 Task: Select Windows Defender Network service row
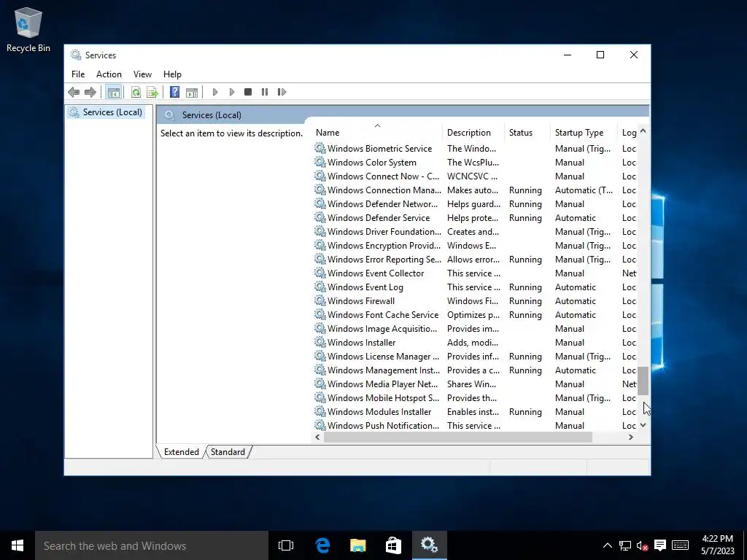(x=476, y=204)
